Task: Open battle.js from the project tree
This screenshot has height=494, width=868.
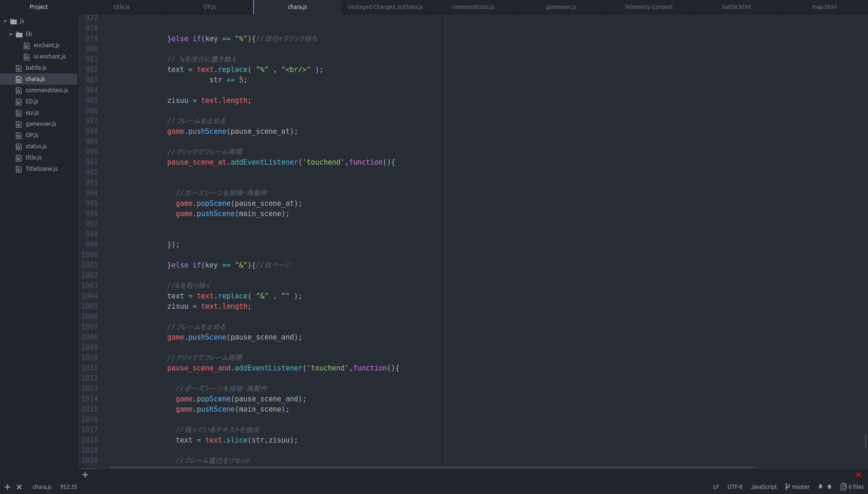Action: pos(36,68)
